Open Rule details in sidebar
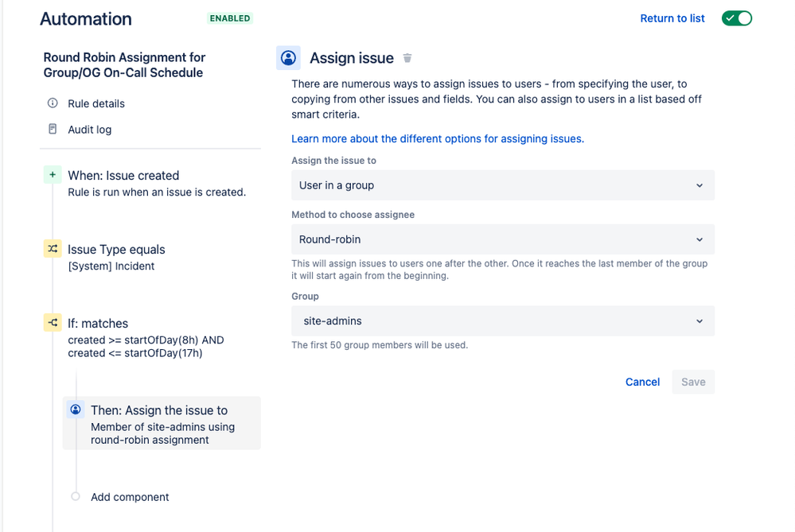 [x=95, y=103]
